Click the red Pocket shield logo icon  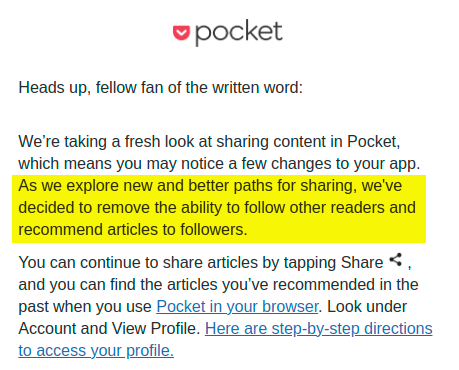tap(181, 33)
